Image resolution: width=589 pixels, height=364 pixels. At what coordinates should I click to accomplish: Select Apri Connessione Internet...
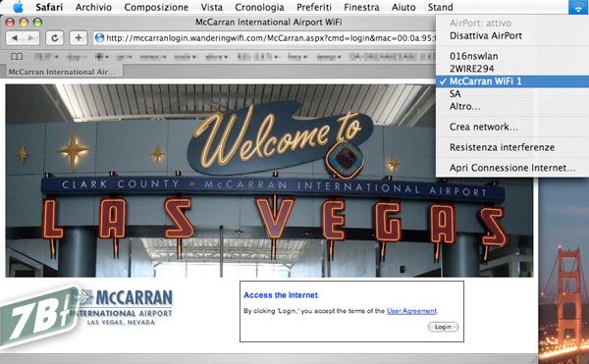click(x=512, y=168)
